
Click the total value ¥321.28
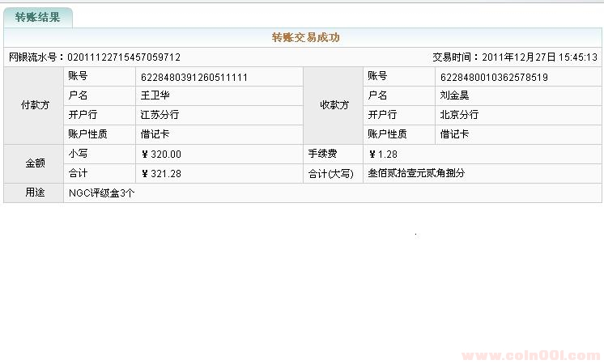coord(161,173)
